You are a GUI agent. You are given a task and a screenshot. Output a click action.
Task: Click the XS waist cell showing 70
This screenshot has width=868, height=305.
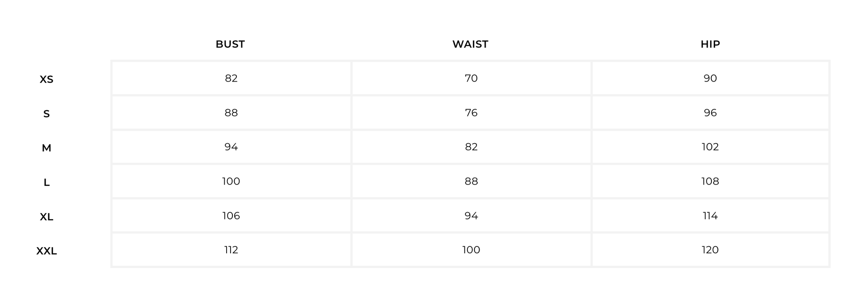tap(471, 78)
